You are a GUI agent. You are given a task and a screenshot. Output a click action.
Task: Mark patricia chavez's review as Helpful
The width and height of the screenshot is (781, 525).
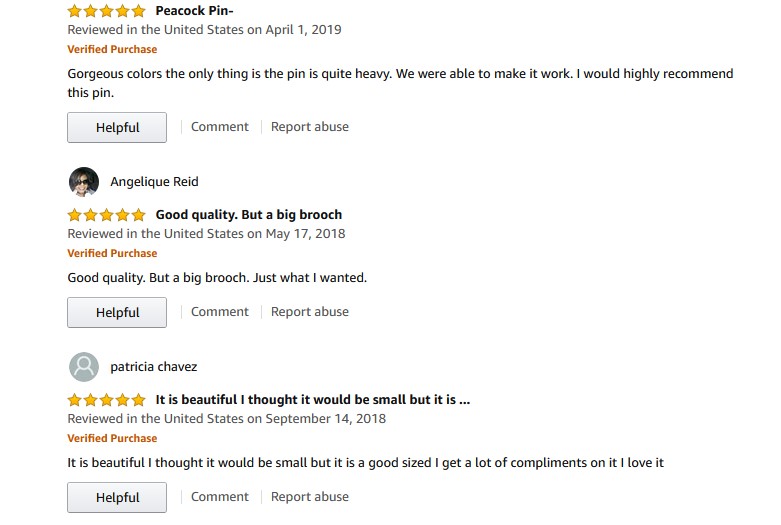(117, 498)
